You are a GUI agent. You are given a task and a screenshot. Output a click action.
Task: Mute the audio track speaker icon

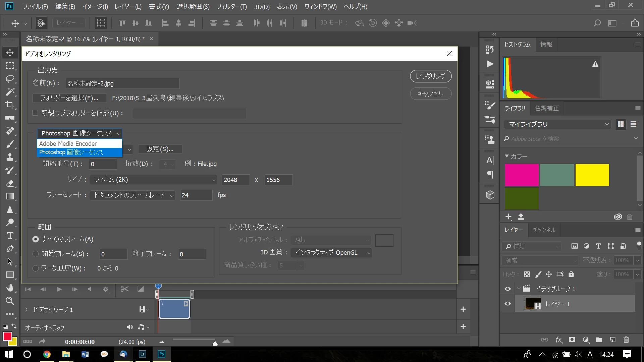point(129,327)
